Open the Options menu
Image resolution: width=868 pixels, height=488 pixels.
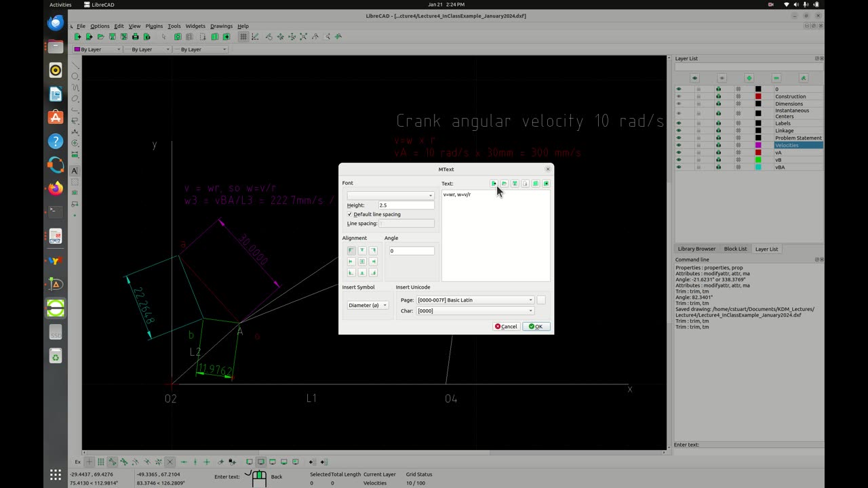tap(100, 26)
